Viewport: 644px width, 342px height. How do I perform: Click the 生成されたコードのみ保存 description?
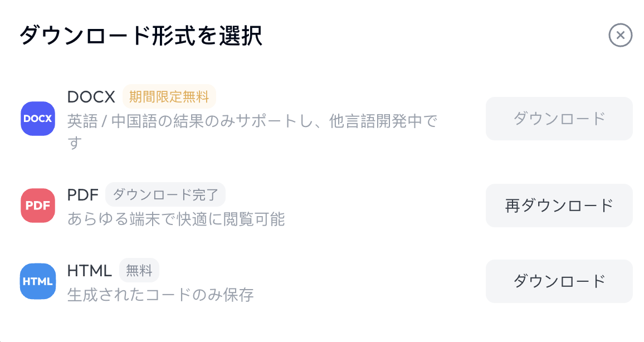160,295
